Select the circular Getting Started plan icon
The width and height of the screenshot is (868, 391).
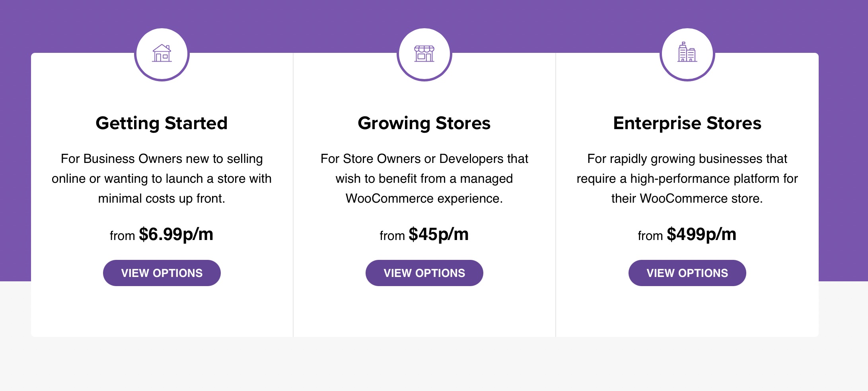[x=162, y=54]
